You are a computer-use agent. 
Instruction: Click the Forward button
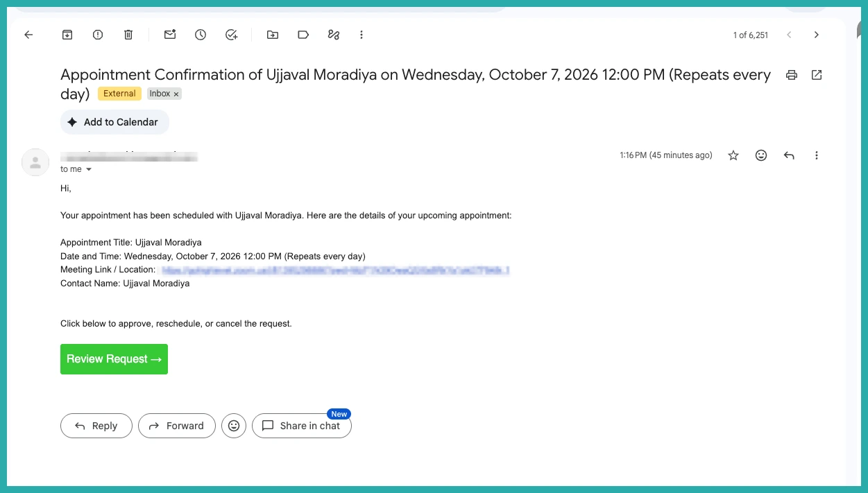point(177,426)
